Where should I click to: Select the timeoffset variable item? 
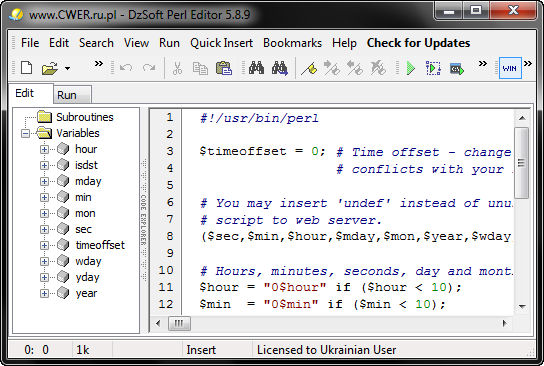click(x=100, y=245)
